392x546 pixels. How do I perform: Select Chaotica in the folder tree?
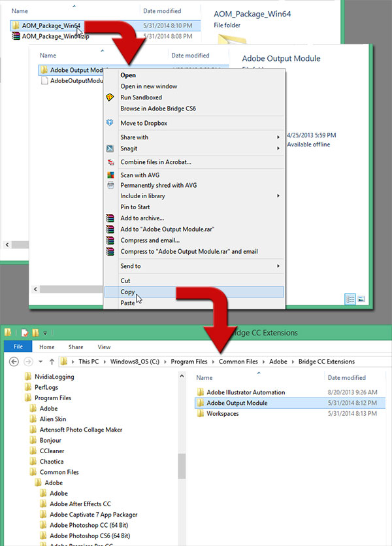52,462
